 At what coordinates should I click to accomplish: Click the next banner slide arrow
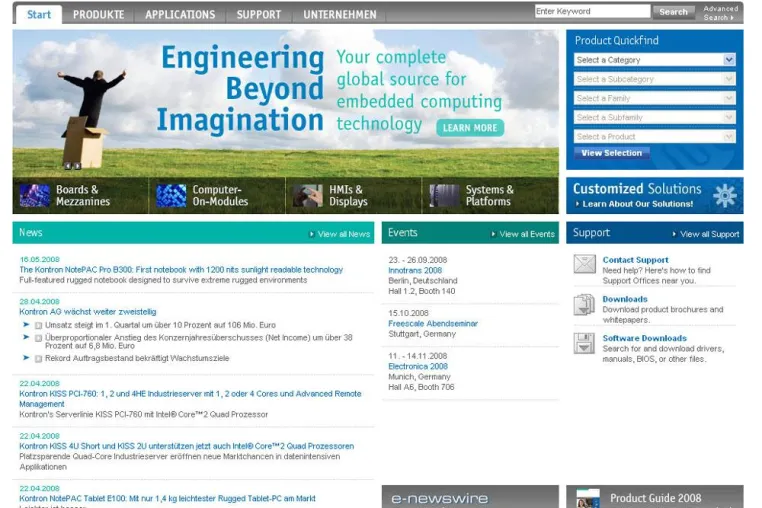pyautogui.click(x=77, y=166)
